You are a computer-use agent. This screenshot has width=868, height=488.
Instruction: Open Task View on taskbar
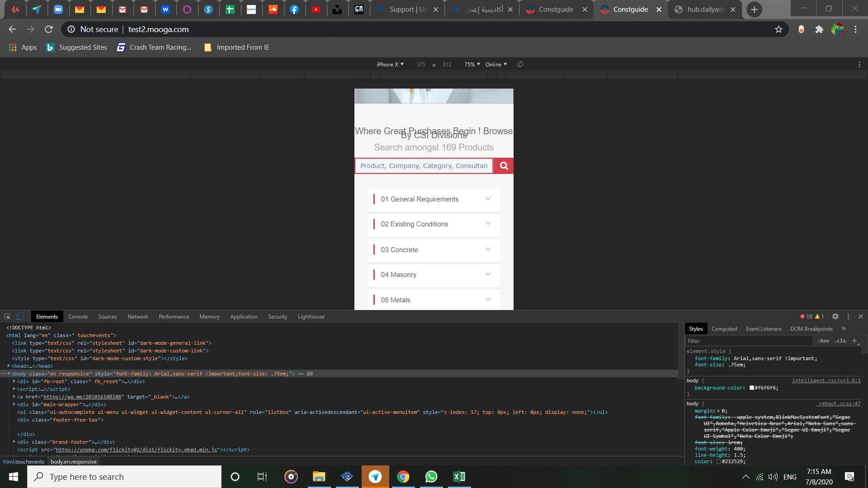coord(262,477)
